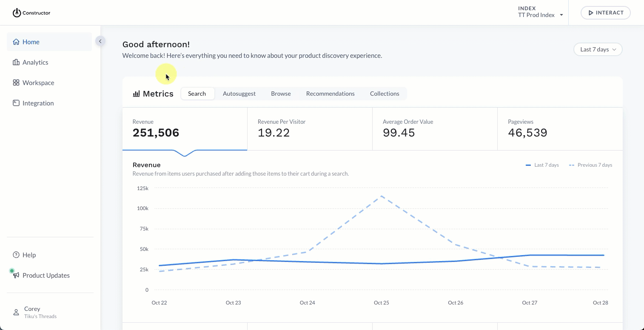Switch to the Autosuggest metrics tab
The image size is (644, 330).
click(x=239, y=94)
